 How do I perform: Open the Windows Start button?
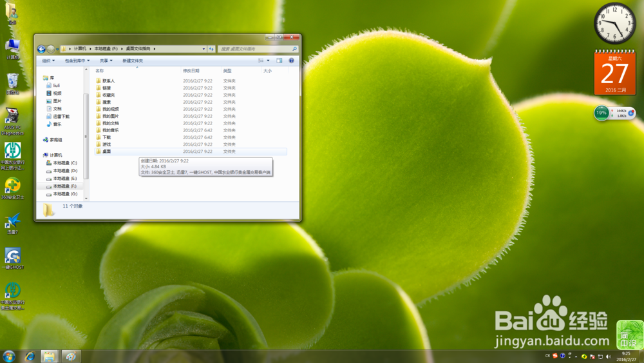click(x=8, y=356)
